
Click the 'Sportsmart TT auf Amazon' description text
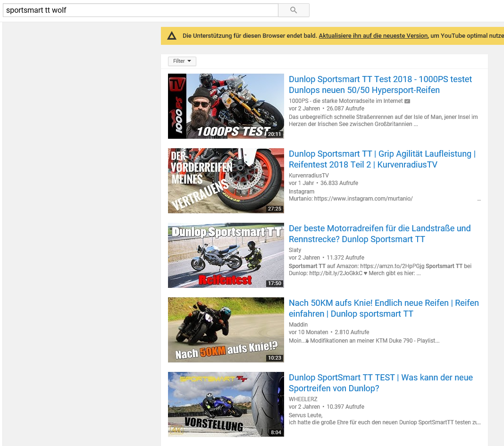[x=380, y=270]
